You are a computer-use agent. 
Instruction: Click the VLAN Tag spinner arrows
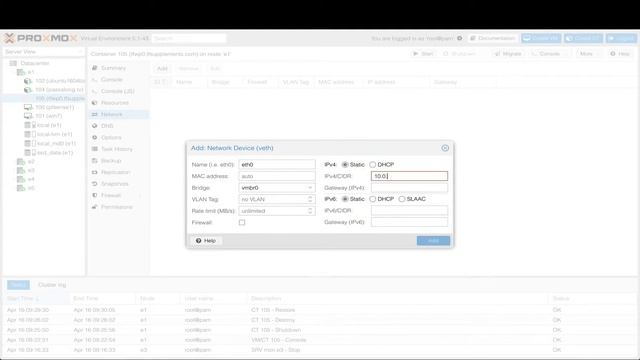pyautogui.click(x=310, y=199)
